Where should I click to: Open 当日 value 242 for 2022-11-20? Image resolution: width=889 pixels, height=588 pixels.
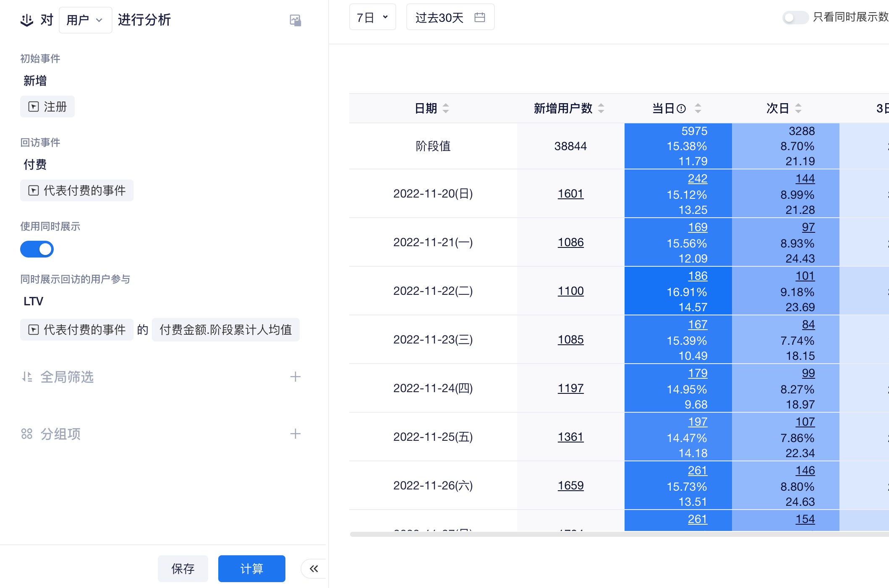698,179
